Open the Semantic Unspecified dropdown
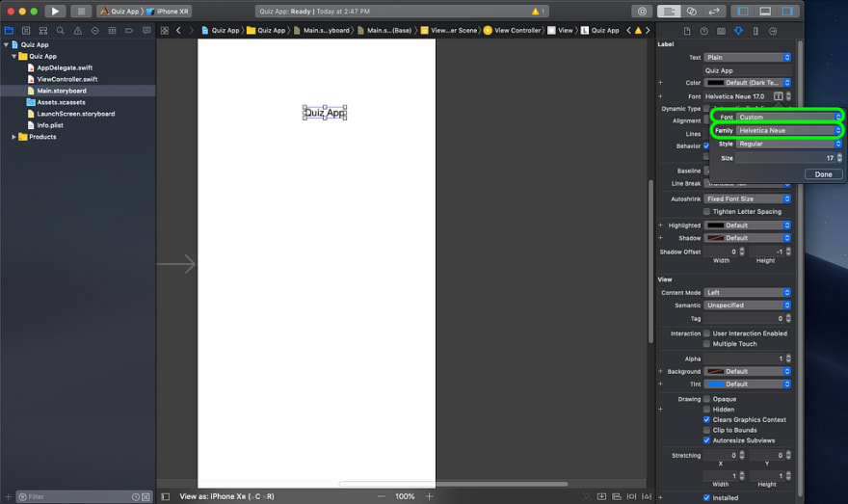Viewport: 848px width, 504px height. (748, 305)
